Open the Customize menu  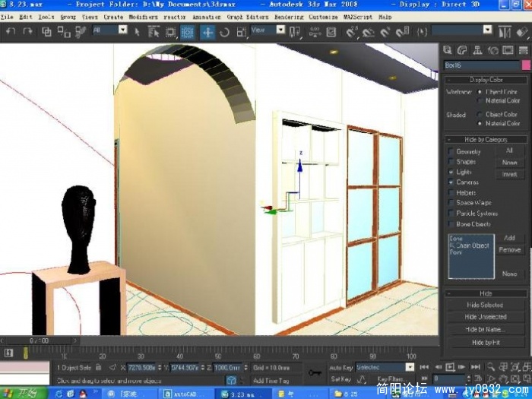(323, 17)
